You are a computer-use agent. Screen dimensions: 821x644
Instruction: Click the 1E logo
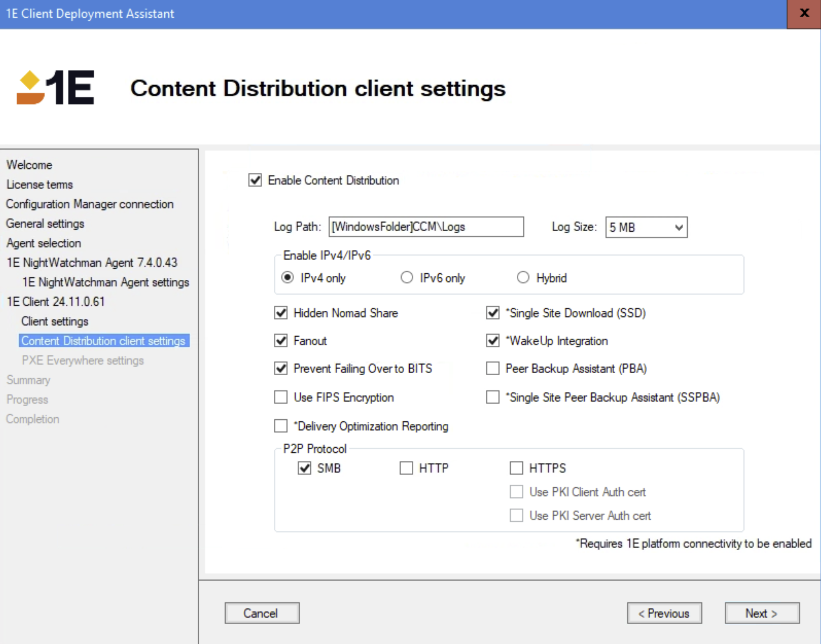tap(56, 87)
